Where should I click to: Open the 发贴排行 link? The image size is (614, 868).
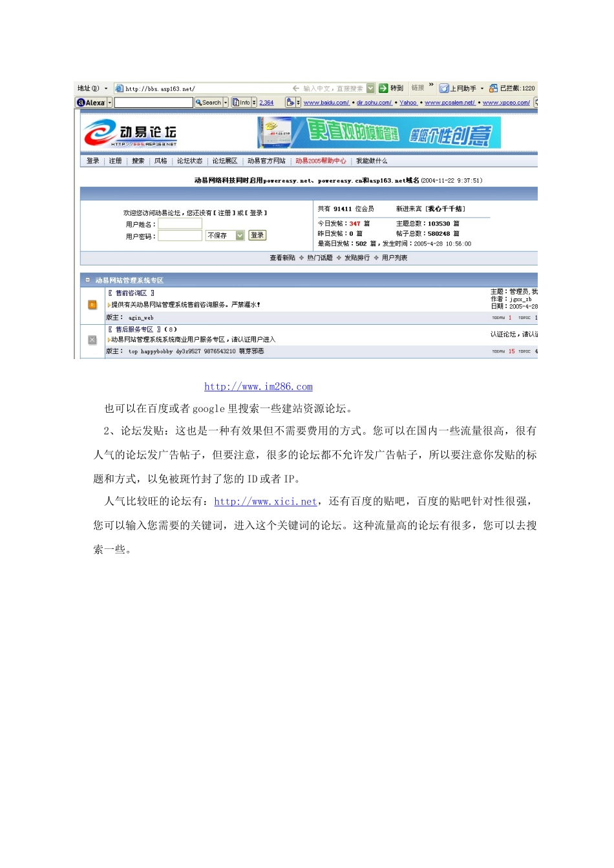click(357, 258)
